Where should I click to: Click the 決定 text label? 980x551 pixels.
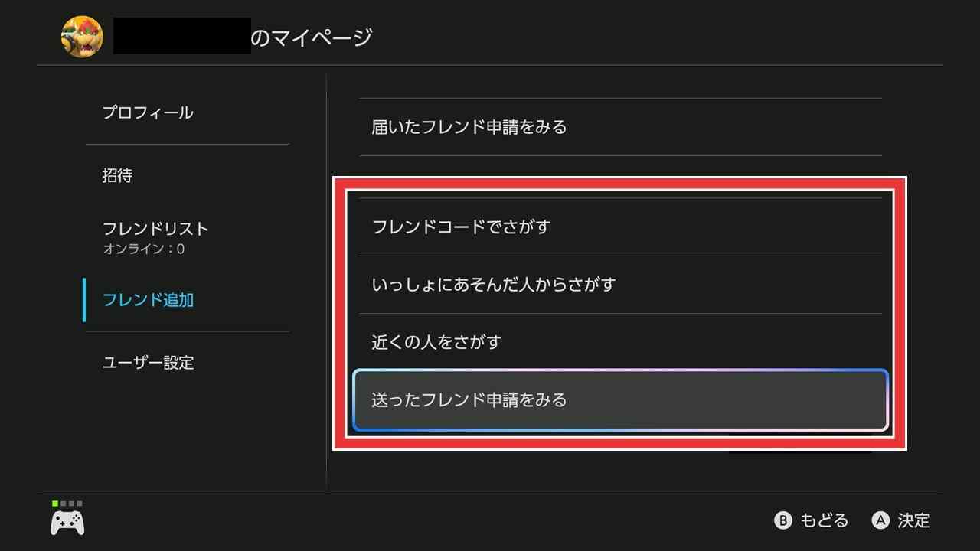tap(913, 521)
